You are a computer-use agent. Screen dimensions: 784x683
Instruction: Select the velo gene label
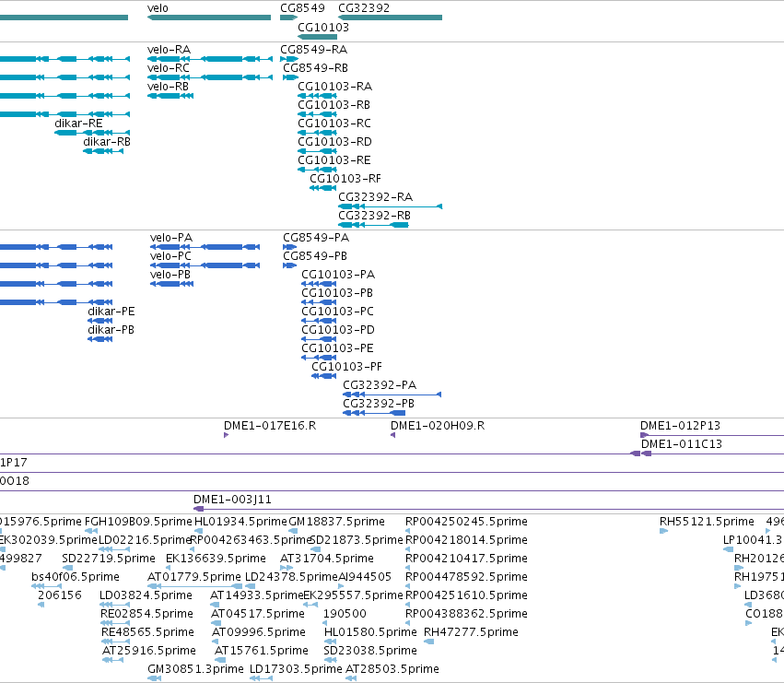tap(158, 8)
